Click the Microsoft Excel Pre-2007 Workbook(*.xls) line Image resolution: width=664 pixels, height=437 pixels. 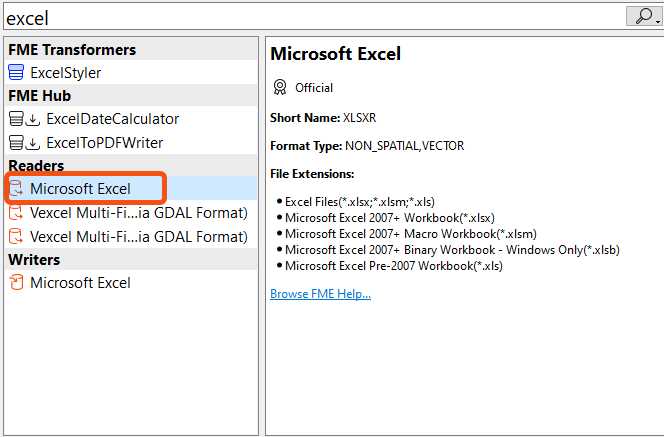point(394,266)
